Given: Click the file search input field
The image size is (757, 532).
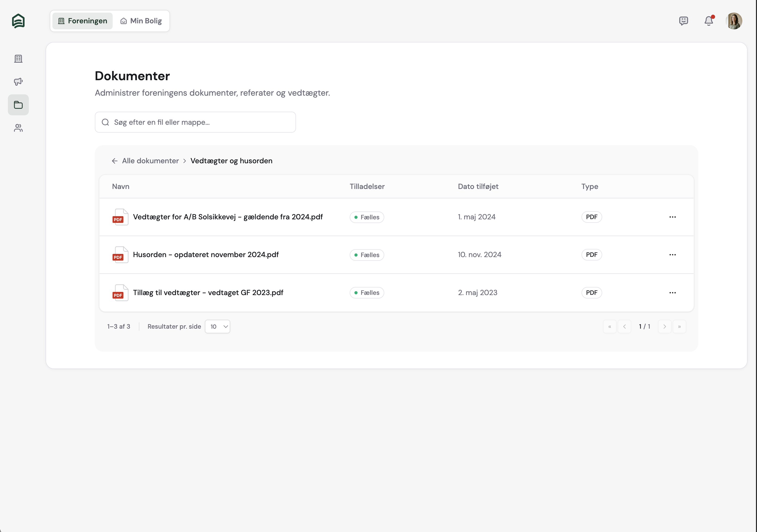Looking at the screenshot, I should point(195,122).
